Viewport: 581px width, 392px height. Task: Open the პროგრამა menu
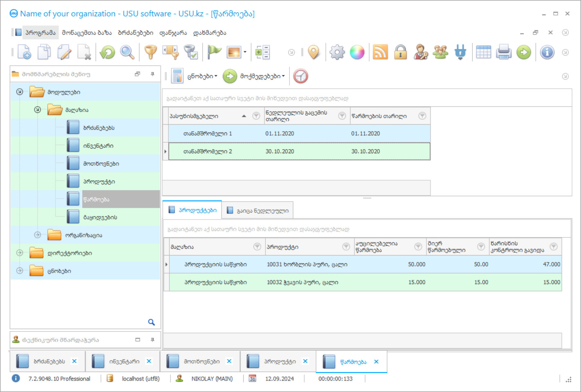pyautogui.click(x=40, y=33)
